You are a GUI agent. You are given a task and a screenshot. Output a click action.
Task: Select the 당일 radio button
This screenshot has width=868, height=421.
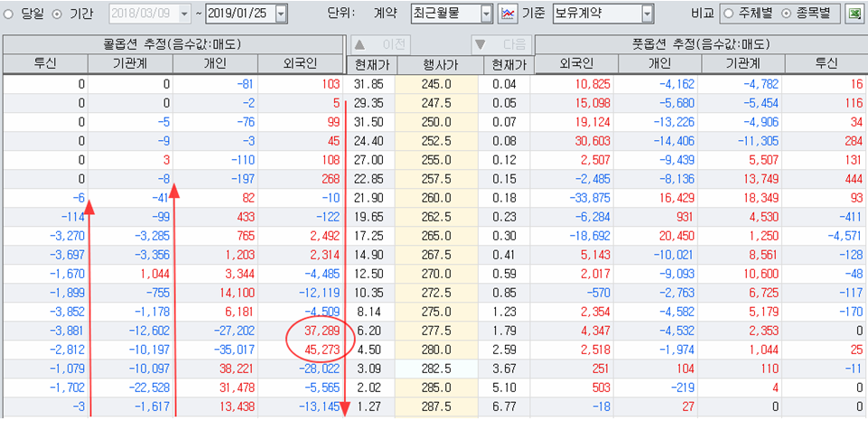click(12, 14)
